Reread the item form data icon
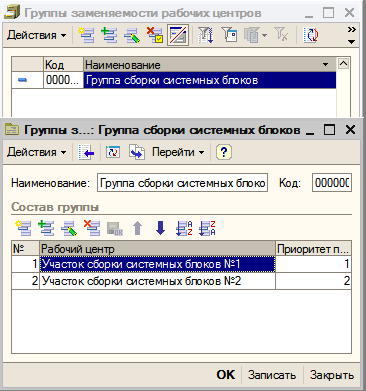Viewport: 366px width, 391px height. [113, 152]
